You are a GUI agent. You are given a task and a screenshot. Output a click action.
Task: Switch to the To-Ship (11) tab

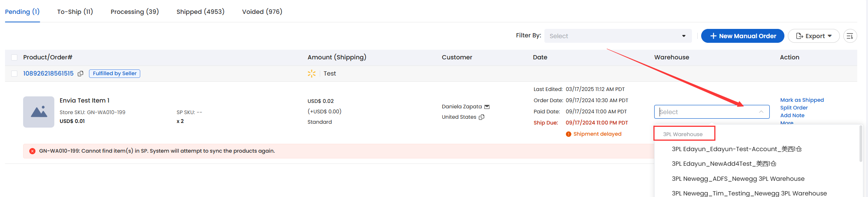[x=75, y=12]
